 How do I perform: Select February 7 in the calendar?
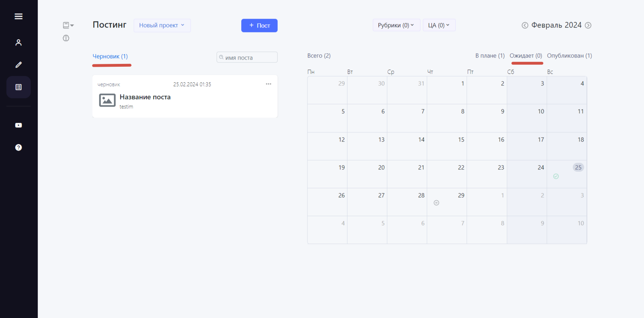coord(407,118)
